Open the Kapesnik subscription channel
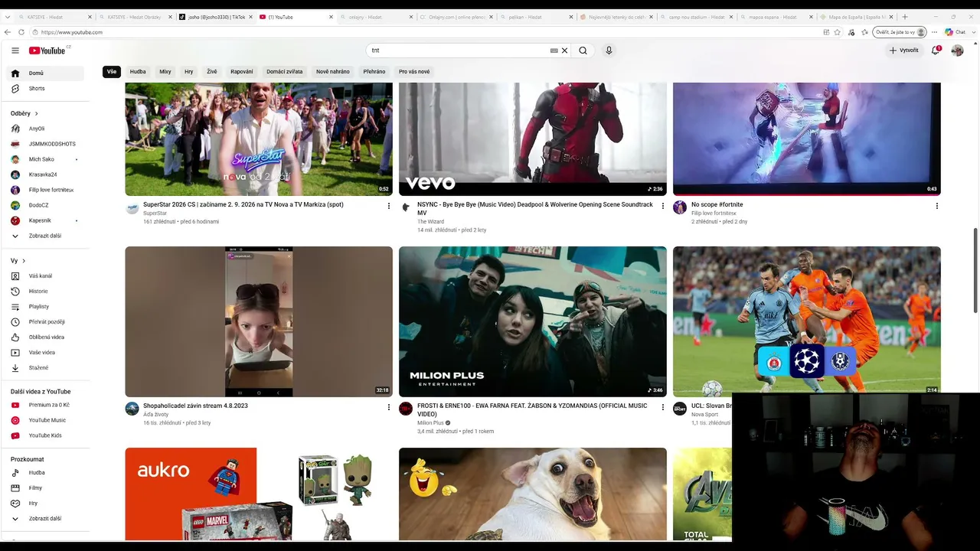The width and height of the screenshot is (980, 551). [x=47, y=220]
